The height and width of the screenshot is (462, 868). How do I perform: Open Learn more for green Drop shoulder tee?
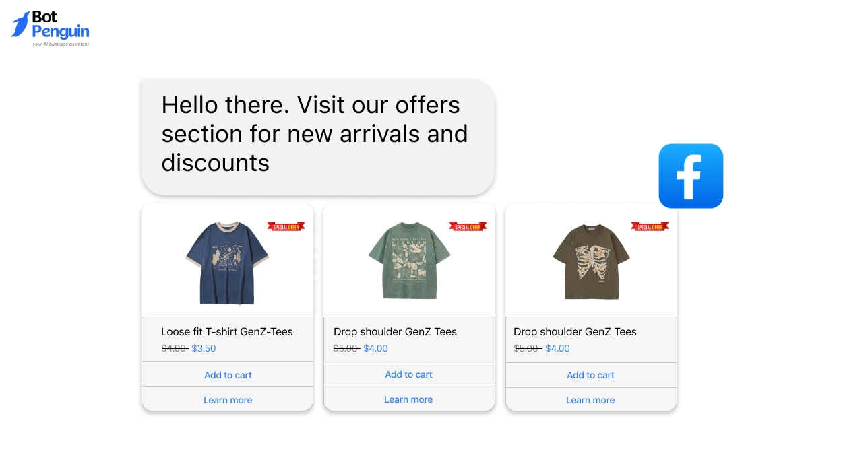[408, 399]
